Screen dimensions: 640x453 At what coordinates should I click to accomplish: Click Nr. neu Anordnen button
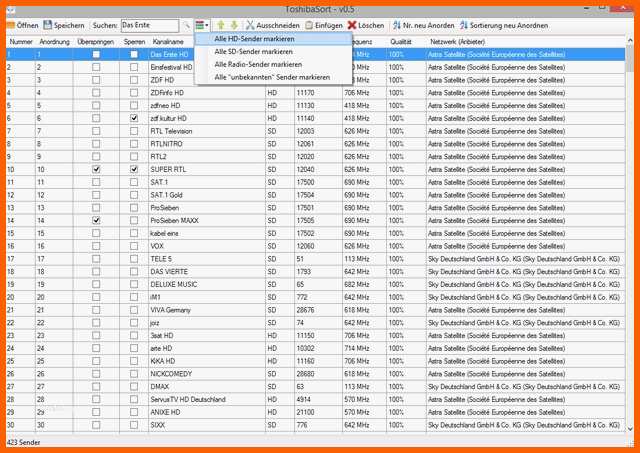point(423,25)
